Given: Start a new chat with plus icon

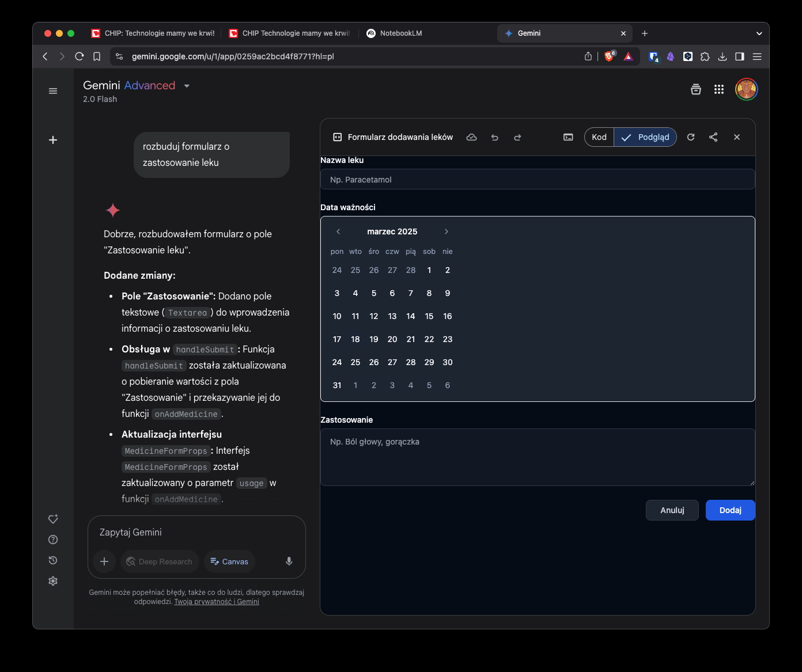Looking at the screenshot, I should (53, 140).
